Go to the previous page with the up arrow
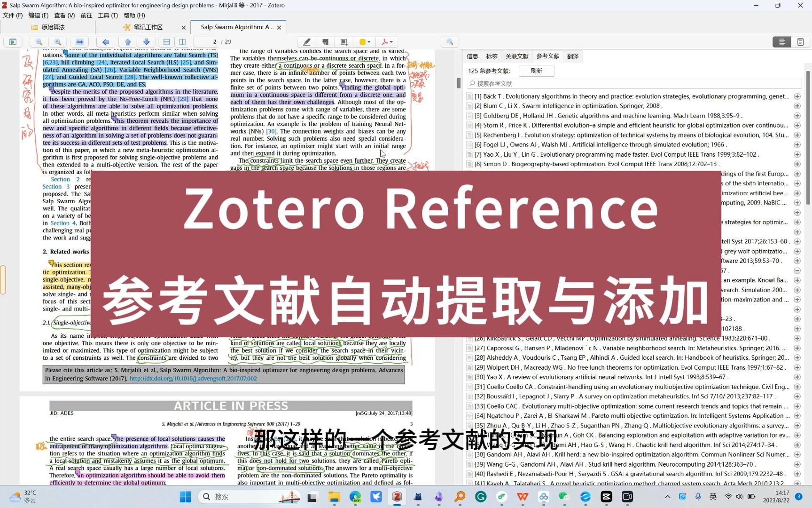The image size is (812, 508). point(127,42)
